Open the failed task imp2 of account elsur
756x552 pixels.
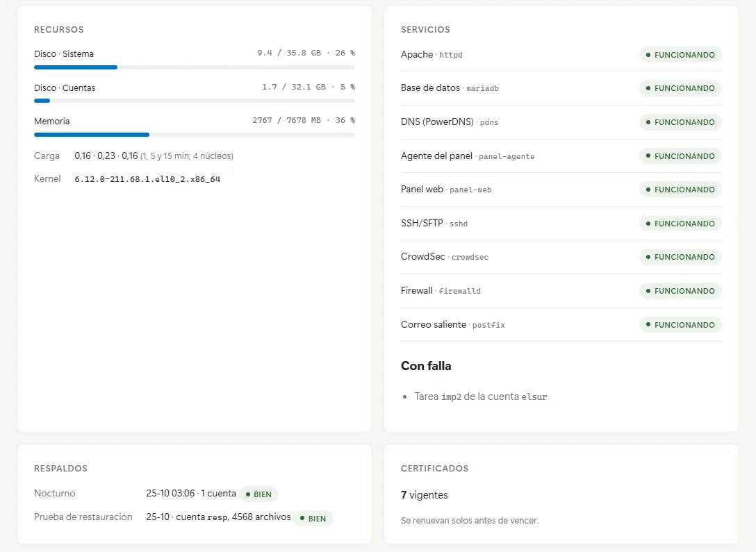[x=481, y=396]
